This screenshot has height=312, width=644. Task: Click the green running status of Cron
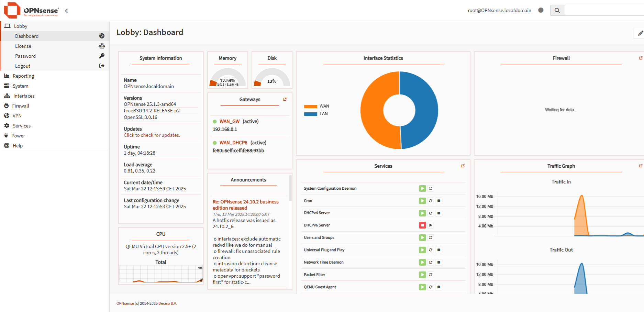tap(422, 201)
